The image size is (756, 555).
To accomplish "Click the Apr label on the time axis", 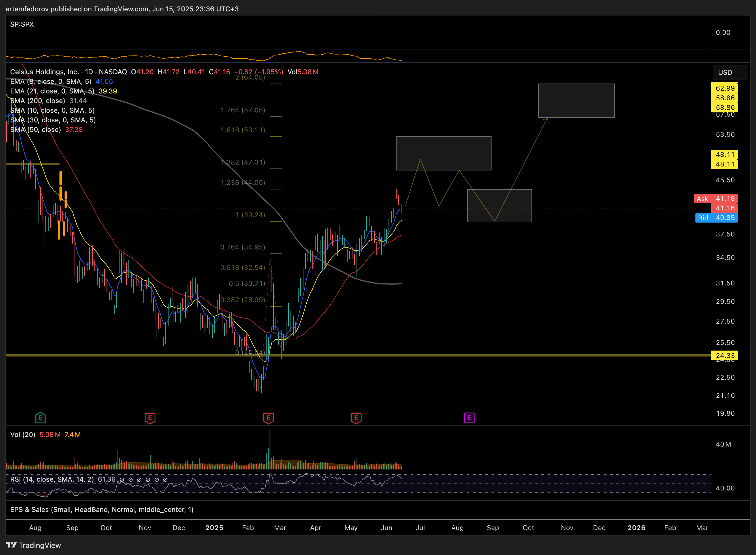I will pos(315,528).
